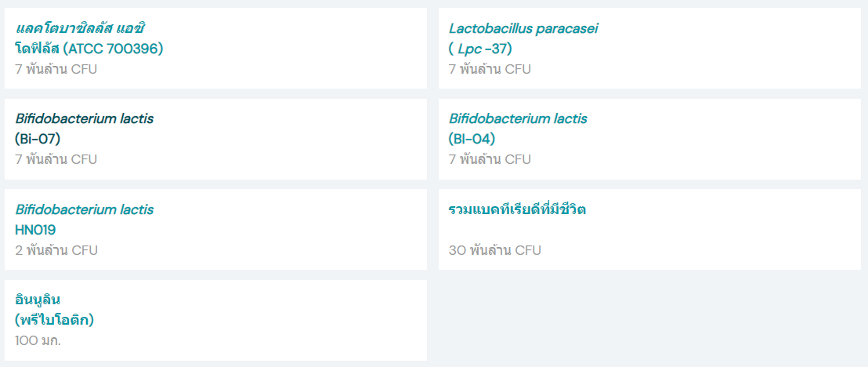Click 7 พันล้าน CFU under Lpc-37
The image size is (868, 367).
pos(490,69)
